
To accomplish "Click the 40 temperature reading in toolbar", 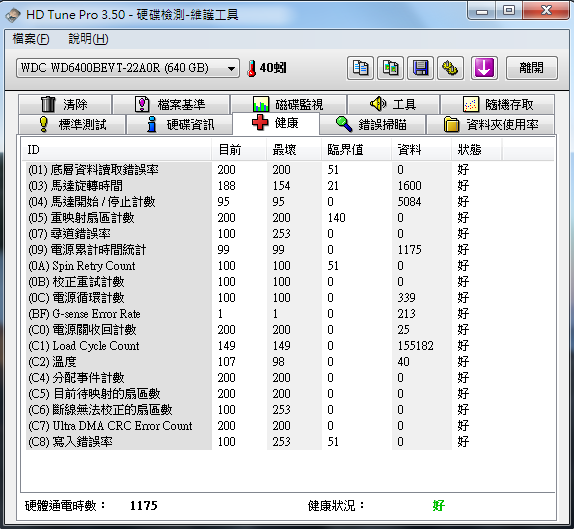I will [273, 68].
